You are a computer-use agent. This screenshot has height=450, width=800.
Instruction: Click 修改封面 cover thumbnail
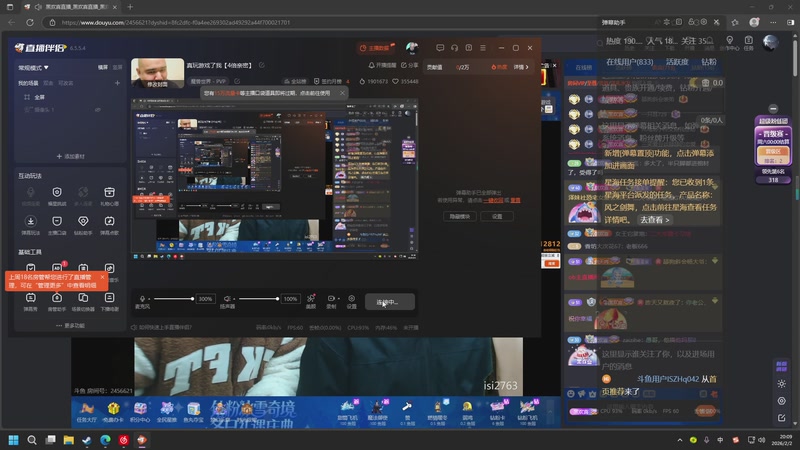158,73
